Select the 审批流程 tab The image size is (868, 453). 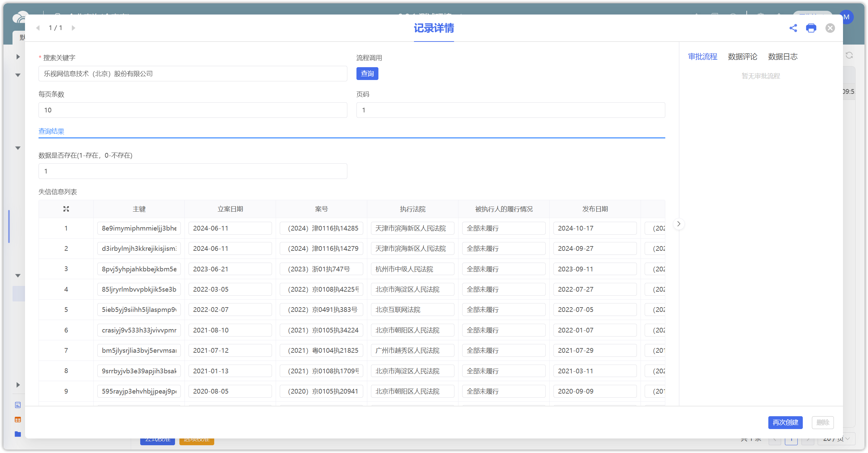point(702,57)
